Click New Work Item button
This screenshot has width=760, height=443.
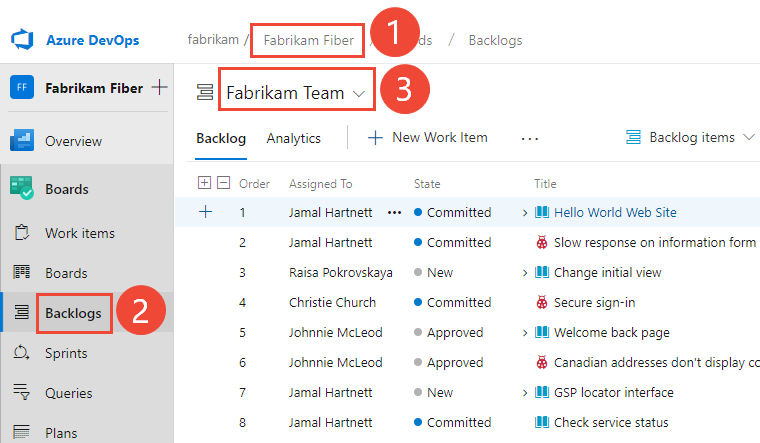pyautogui.click(x=428, y=138)
